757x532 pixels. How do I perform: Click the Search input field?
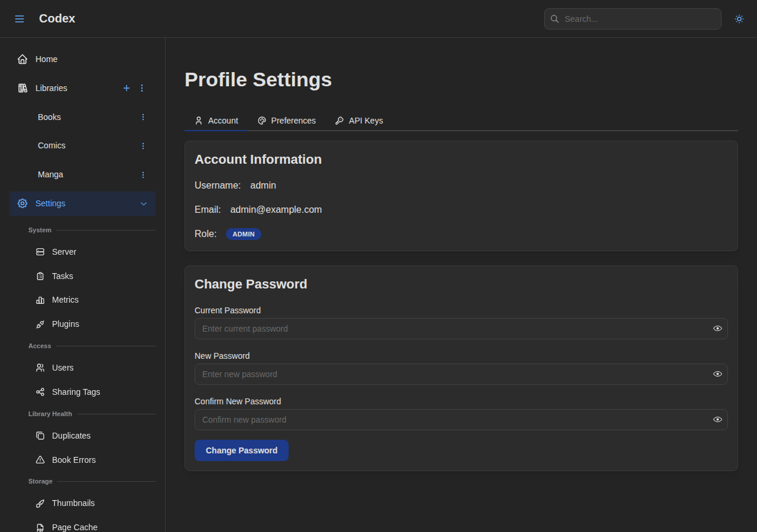(x=632, y=19)
